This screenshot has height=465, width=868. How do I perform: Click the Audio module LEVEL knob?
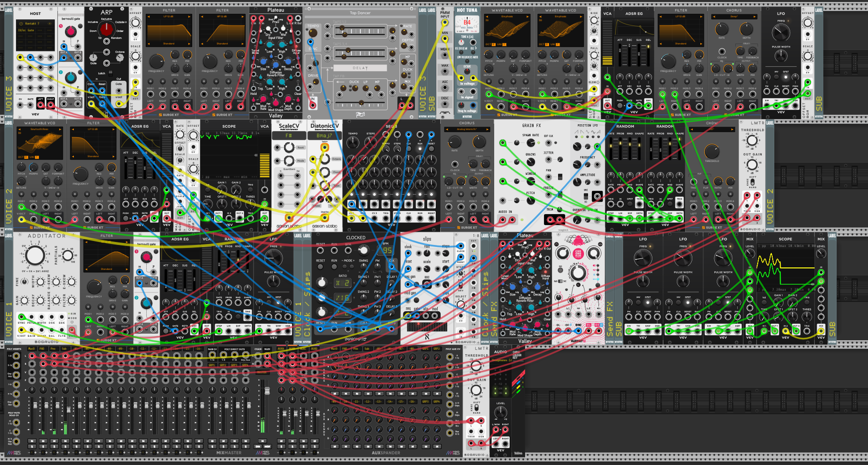500,413
